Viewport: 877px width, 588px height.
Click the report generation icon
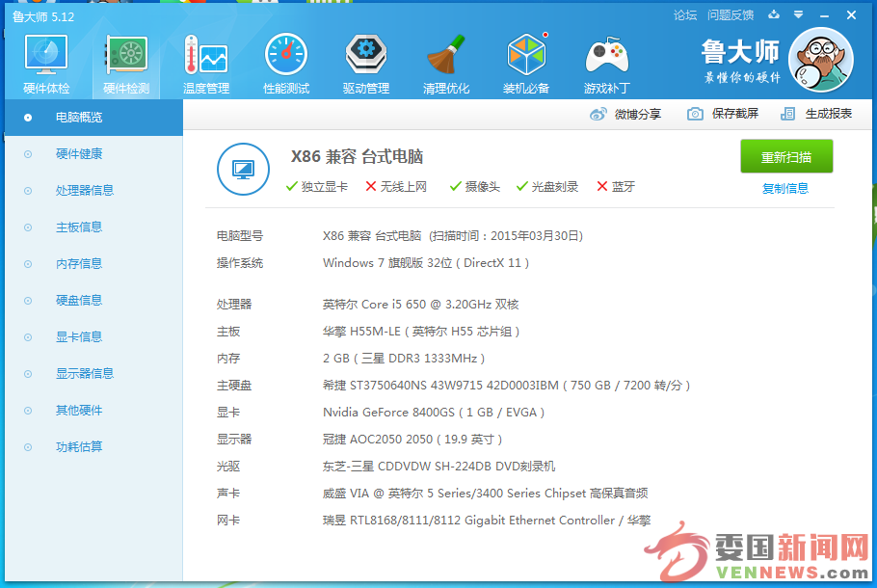click(787, 114)
